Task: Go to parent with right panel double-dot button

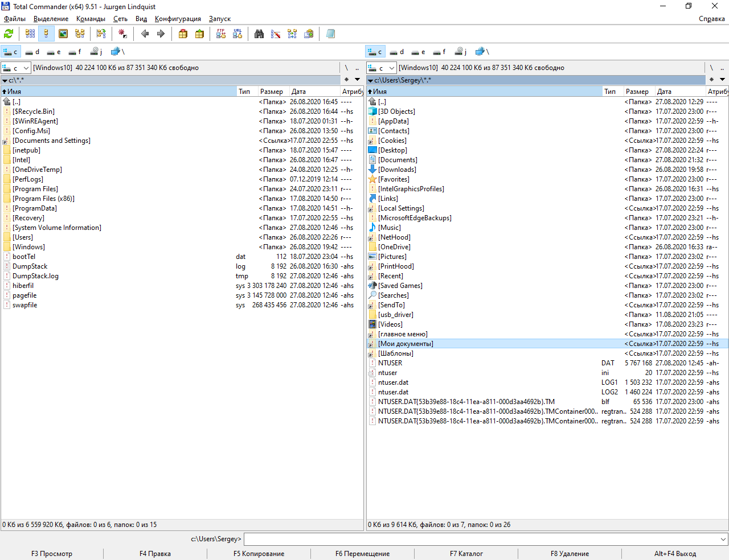Action: (722, 68)
